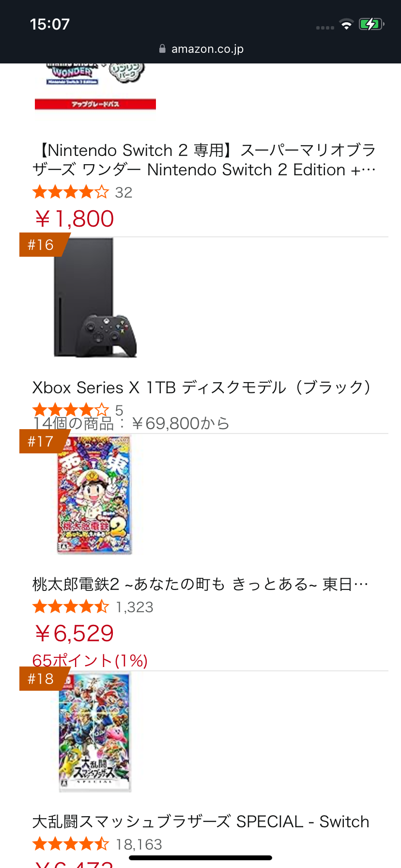401x868 pixels.
Task: Tap the Wi-Fi status icon
Action: 346,24
